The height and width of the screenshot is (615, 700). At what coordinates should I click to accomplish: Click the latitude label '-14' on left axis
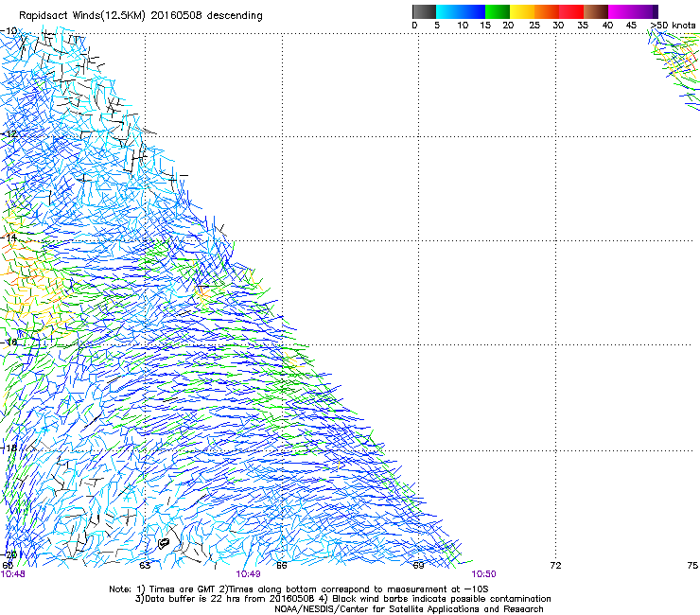9,237
